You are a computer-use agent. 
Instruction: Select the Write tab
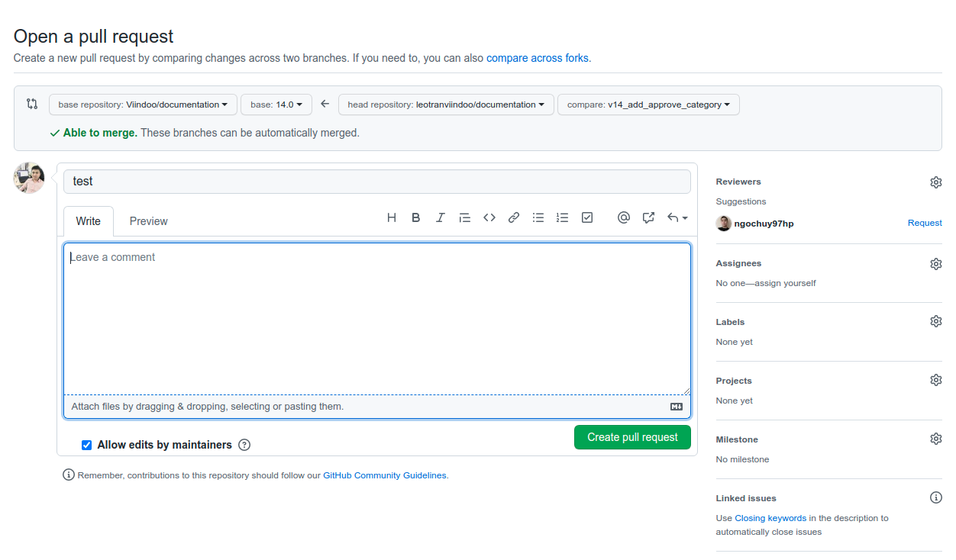pyautogui.click(x=88, y=221)
